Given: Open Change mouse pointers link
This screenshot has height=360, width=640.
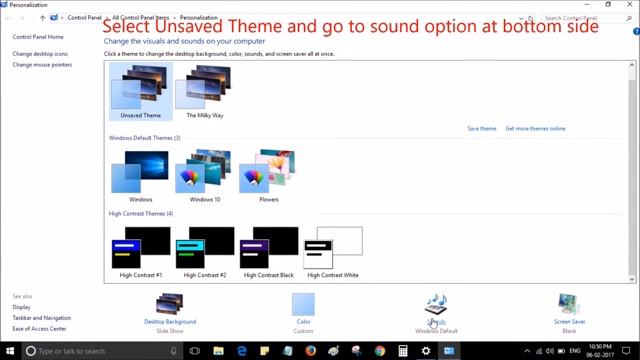Looking at the screenshot, I should coord(42,64).
